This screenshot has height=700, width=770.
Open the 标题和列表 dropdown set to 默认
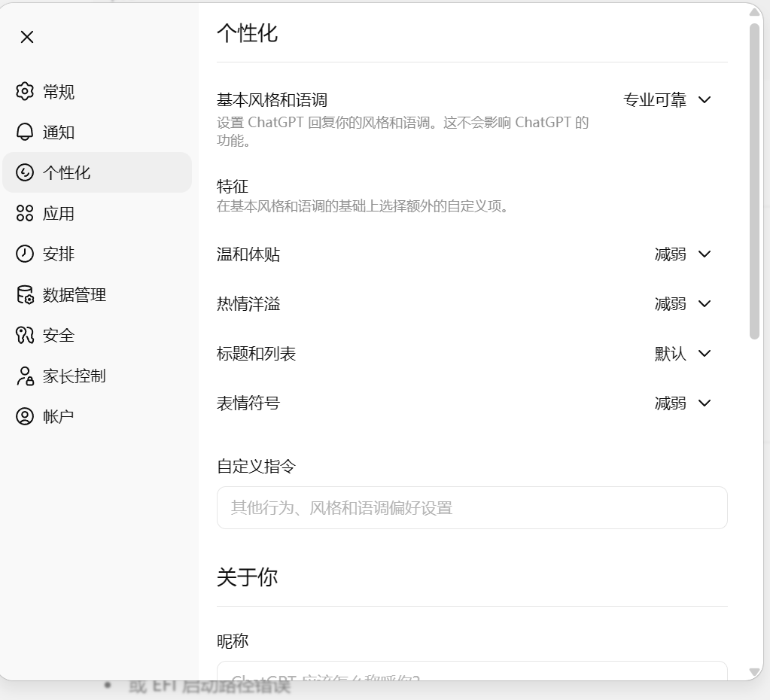tap(683, 353)
